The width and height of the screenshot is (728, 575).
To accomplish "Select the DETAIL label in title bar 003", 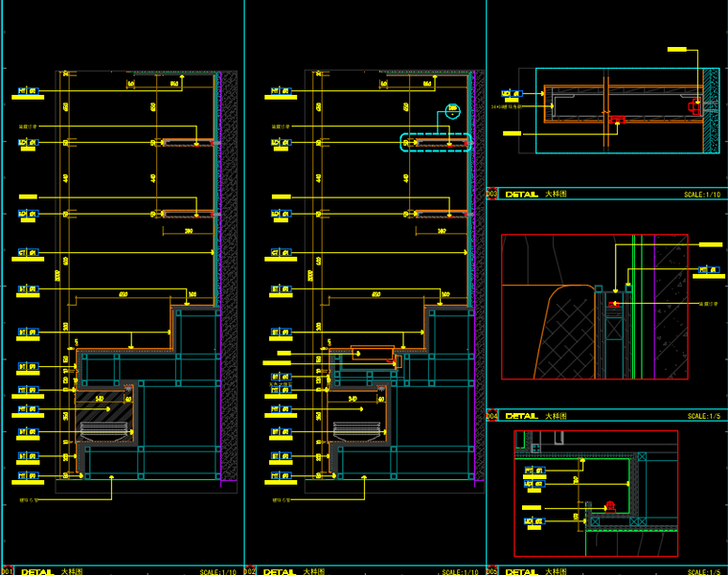I will (521, 195).
